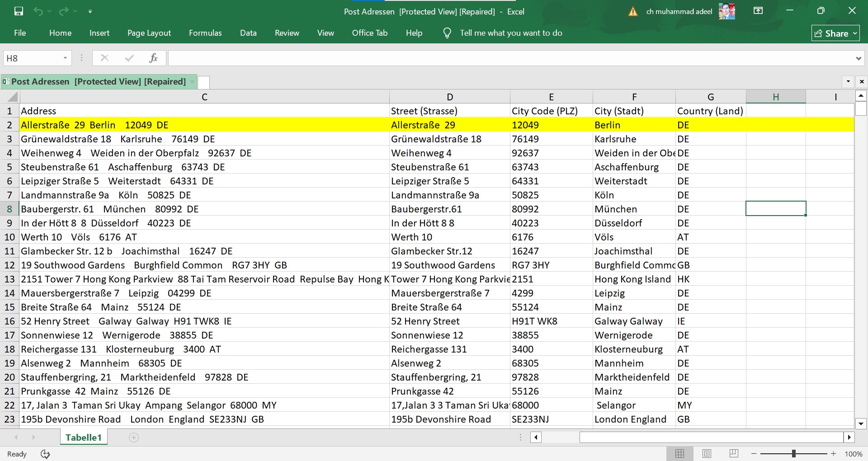Click the zoom slider handle

[793, 453]
